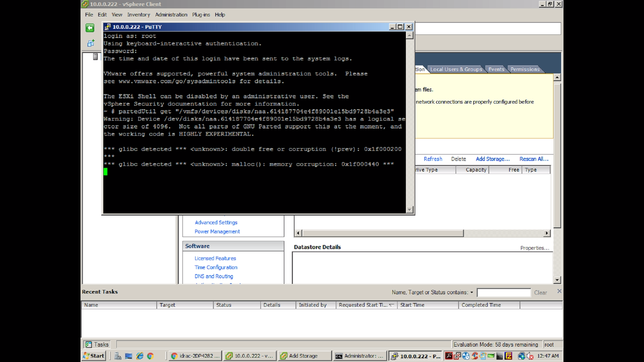
Task: Open the Time Configuration link
Action: pos(216,267)
